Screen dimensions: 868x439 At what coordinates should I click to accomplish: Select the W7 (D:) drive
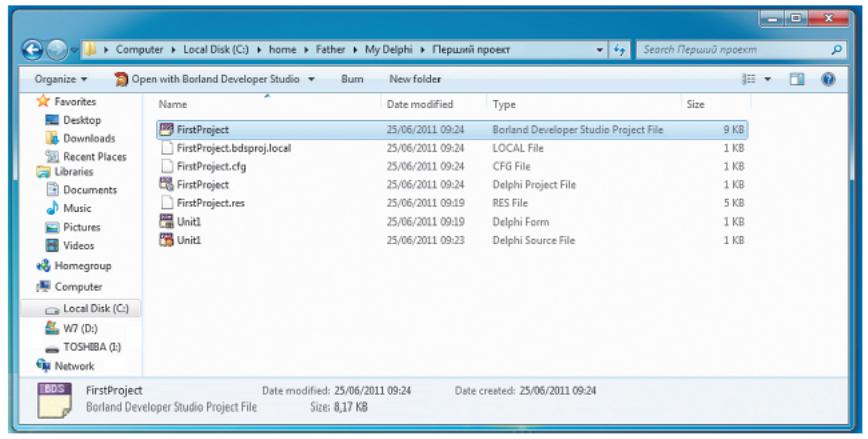pyautogui.click(x=80, y=328)
